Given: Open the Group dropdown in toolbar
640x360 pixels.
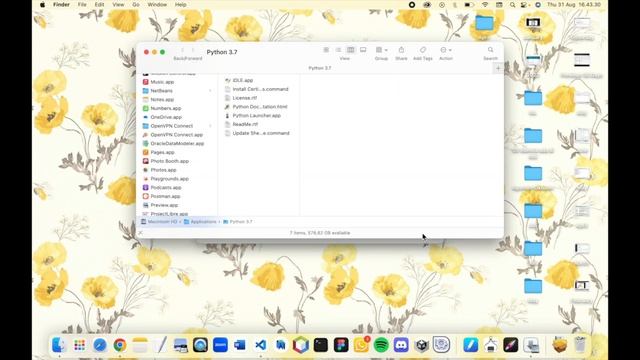Looking at the screenshot, I should pyautogui.click(x=381, y=50).
